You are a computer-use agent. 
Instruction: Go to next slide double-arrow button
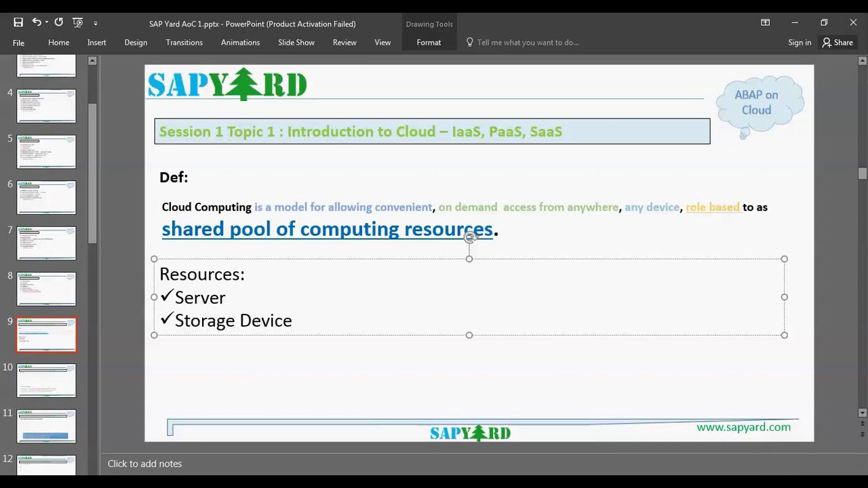[x=862, y=434]
